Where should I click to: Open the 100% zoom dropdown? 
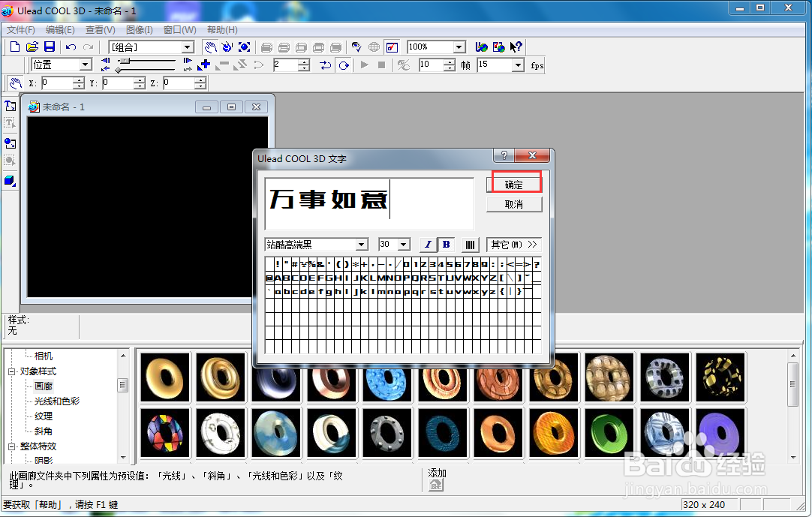[459, 47]
